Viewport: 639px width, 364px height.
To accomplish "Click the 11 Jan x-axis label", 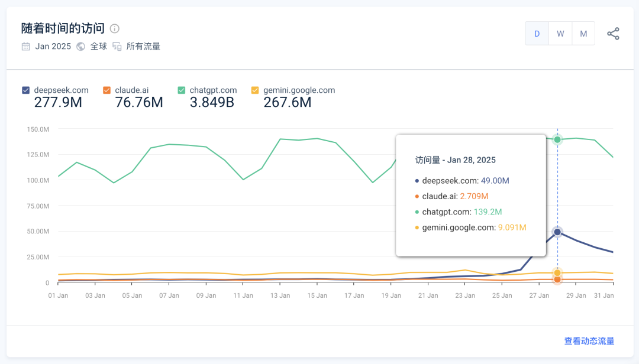I will [243, 295].
